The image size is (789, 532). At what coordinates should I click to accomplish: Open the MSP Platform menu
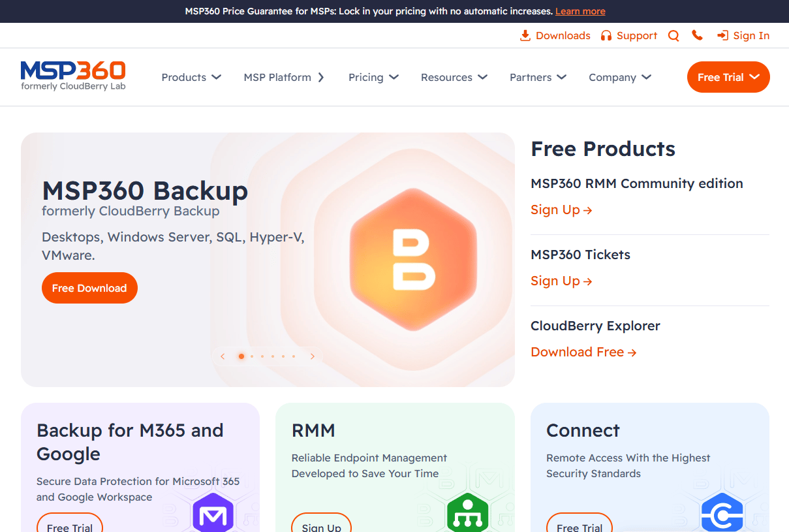(x=284, y=77)
